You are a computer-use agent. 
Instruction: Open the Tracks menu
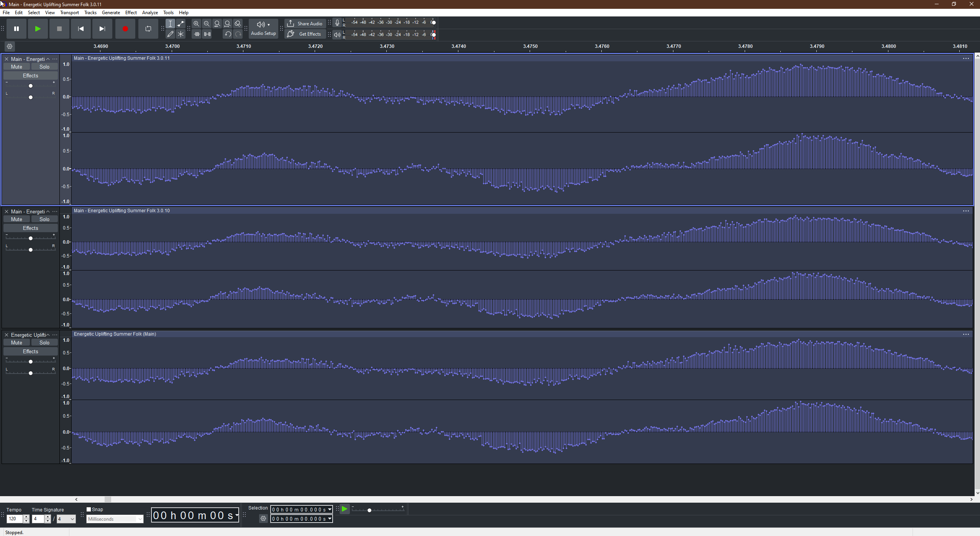(x=90, y=13)
